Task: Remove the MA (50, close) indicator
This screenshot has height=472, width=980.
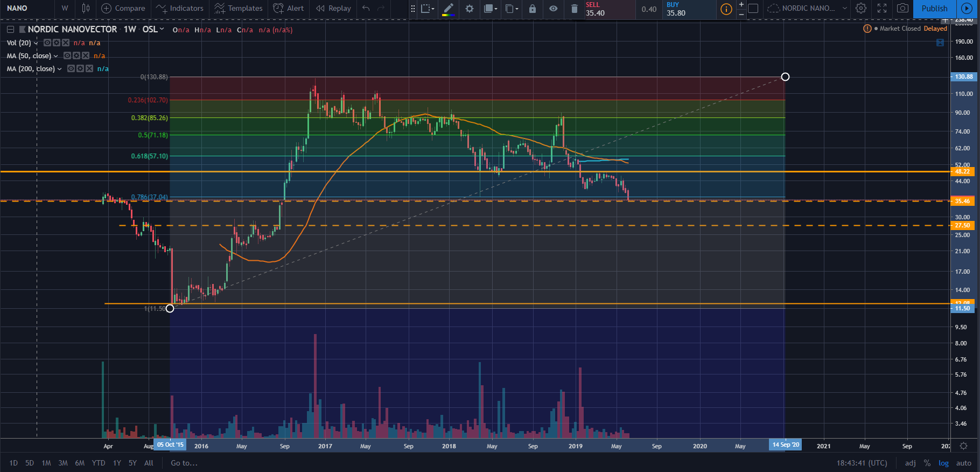Action: pyautogui.click(x=86, y=55)
